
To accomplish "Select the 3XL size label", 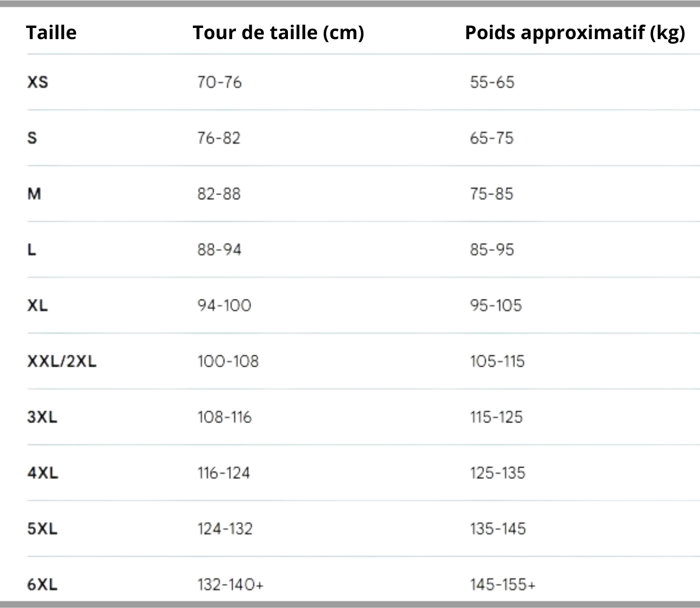I will [x=42, y=417].
